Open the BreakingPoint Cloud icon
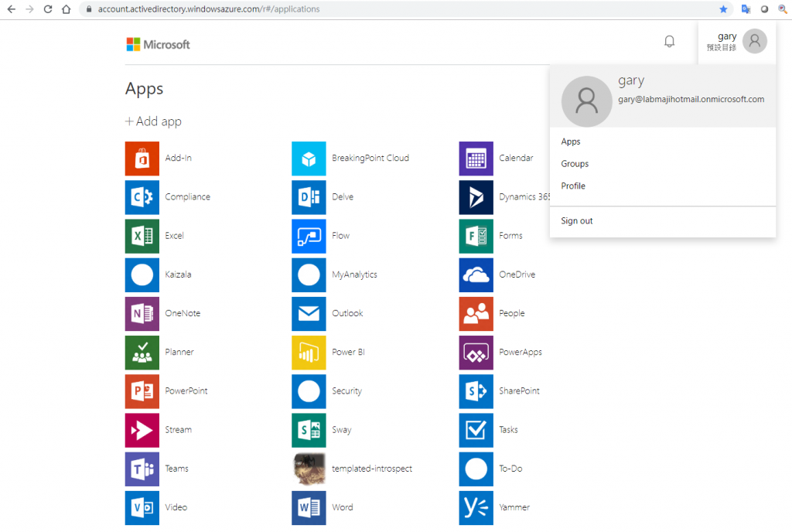 click(309, 159)
